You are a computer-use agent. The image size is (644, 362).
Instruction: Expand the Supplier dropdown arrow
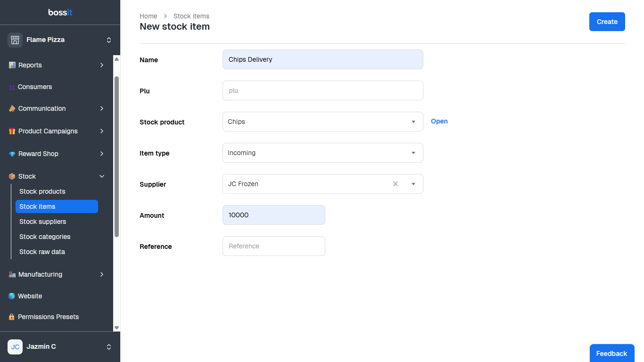click(413, 184)
